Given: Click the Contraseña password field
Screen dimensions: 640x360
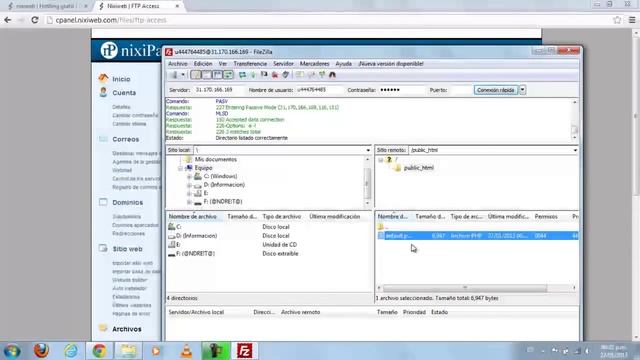Looking at the screenshot, I should 402,90.
